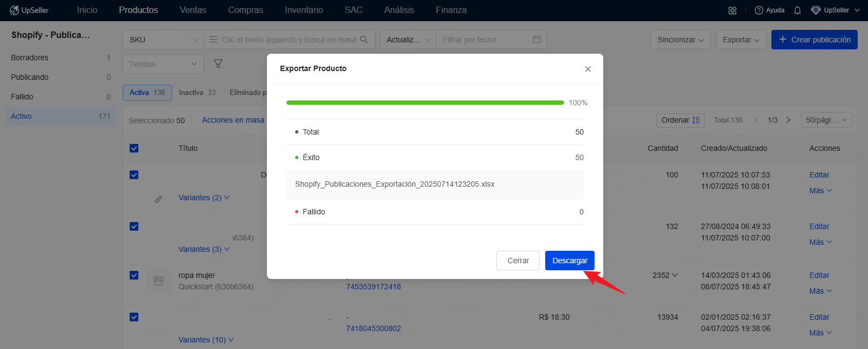Uncheck the row with quantity 100
This screenshot has height=349, width=868.
[x=134, y=175]
